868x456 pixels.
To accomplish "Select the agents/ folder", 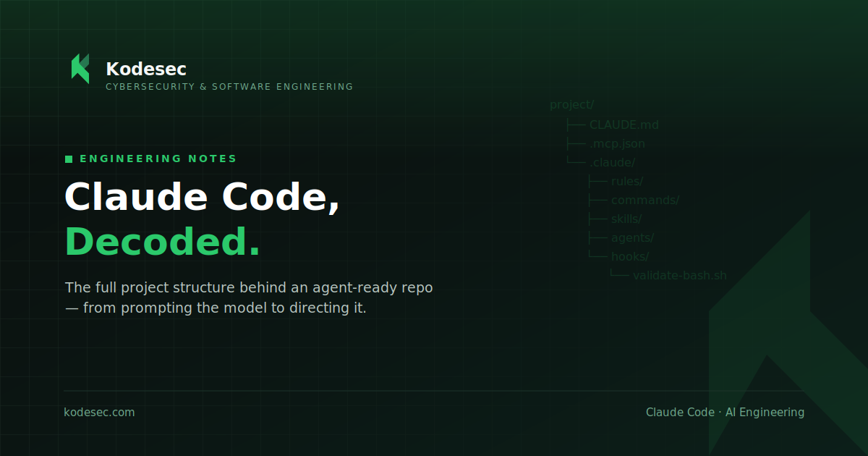I will (632, 237).
